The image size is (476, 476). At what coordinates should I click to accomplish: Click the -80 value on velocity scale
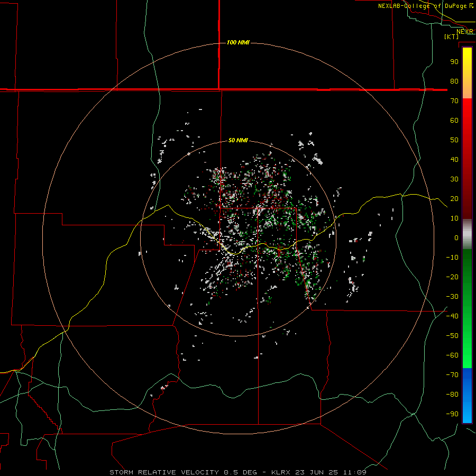point(452,395)
